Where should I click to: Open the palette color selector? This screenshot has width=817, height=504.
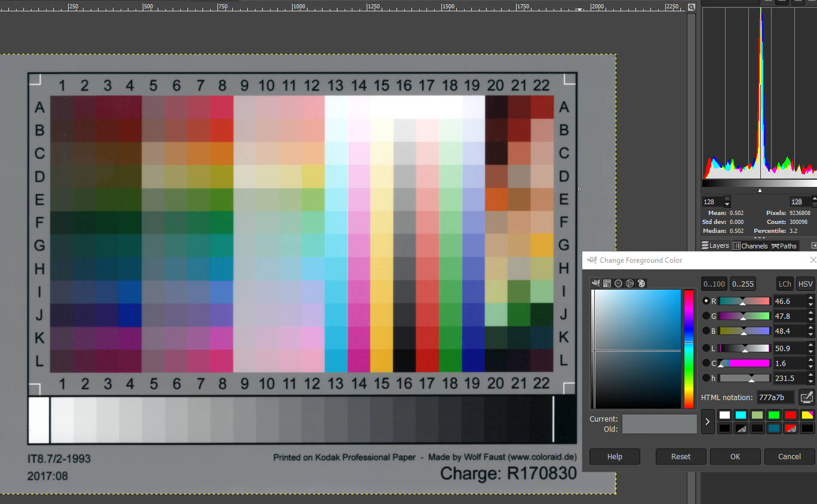[641, 282]
